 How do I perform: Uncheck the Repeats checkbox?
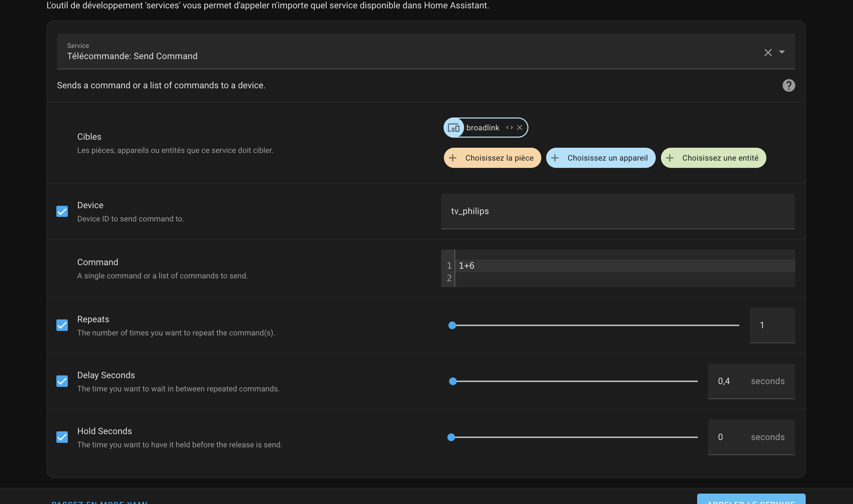click(62, 325)
